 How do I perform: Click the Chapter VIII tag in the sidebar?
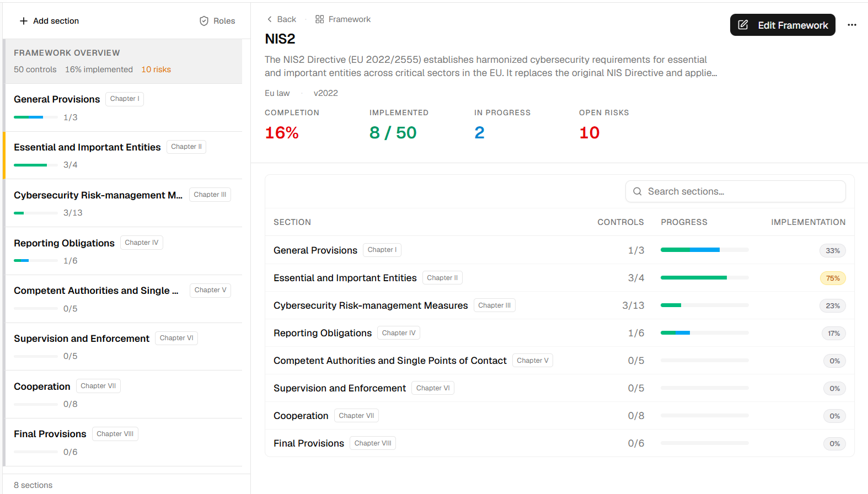(115, 434)
